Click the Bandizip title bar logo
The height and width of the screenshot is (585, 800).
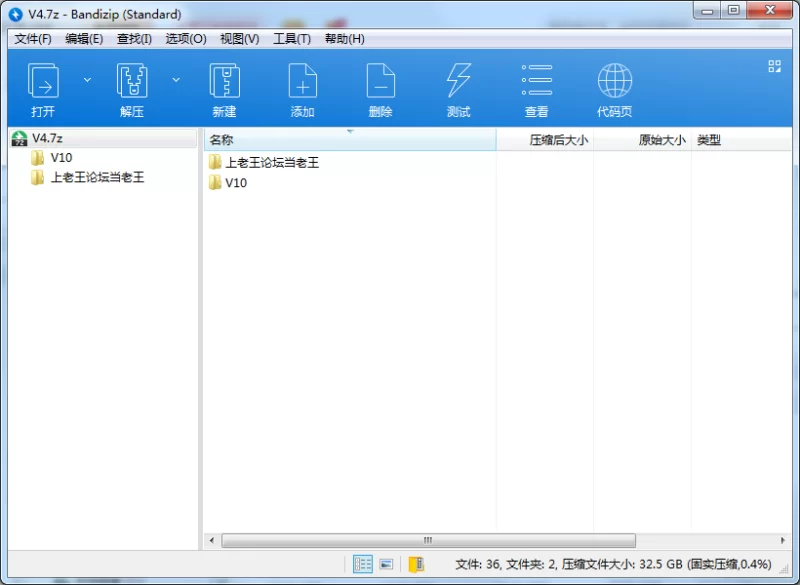tap(16, 14)
